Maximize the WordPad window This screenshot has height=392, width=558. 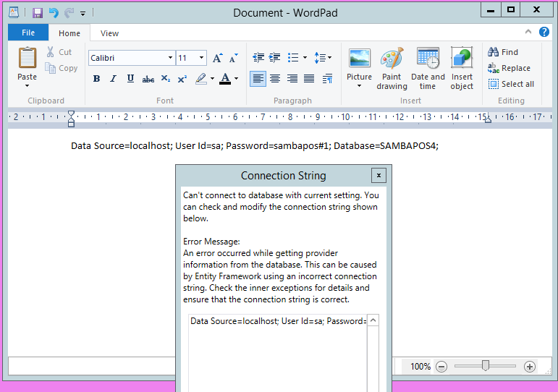pyautogui.click(x=511, y=9)
